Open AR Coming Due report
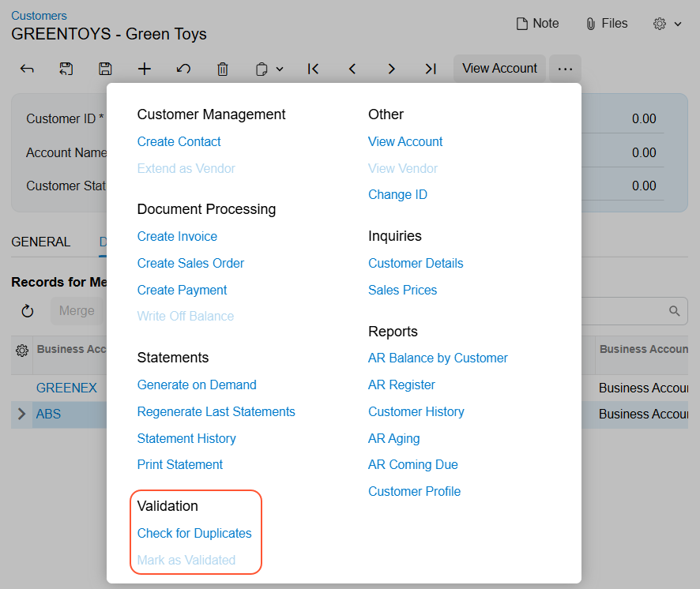700x589 pixels. (413, 464)
